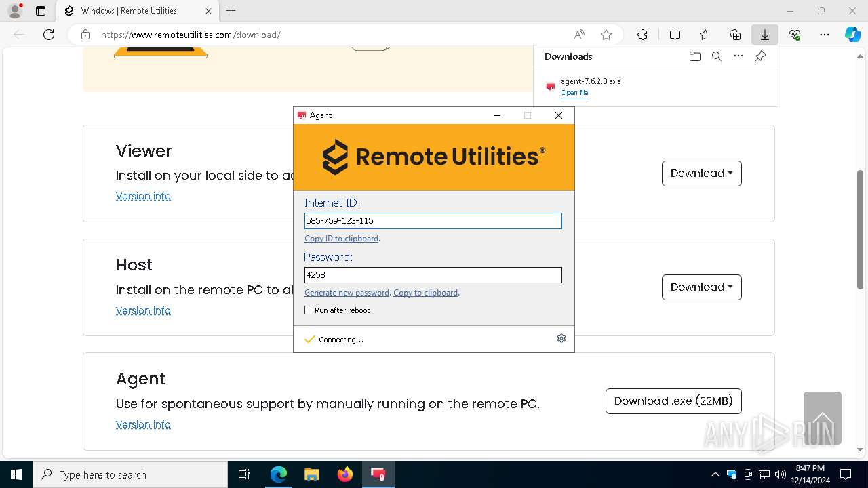868x488 pixels.
Task: Close the Remote Utilities browser tab
Action: coord(208,11)
